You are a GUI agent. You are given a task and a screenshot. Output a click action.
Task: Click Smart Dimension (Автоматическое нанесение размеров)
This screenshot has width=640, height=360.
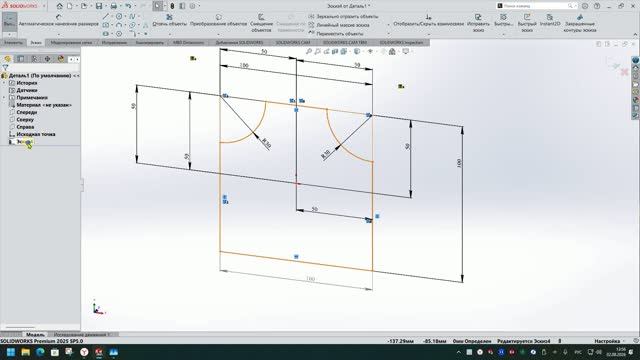click(58, 20)
